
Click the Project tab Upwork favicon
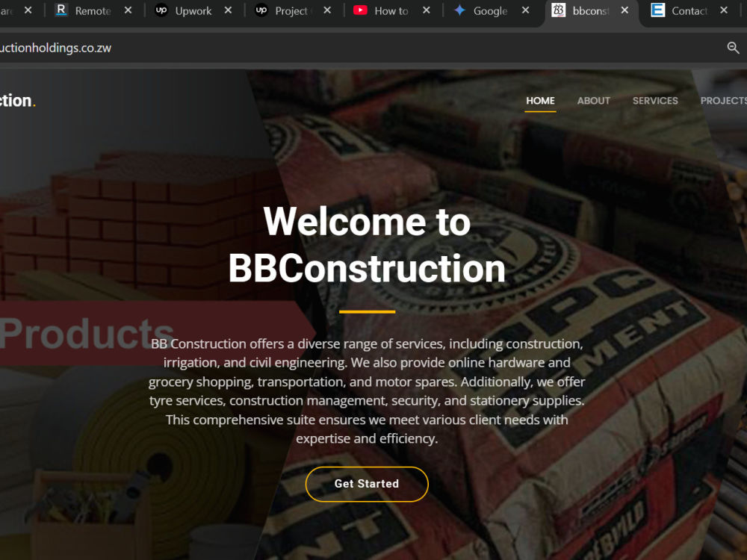click(x=261, y=10)
